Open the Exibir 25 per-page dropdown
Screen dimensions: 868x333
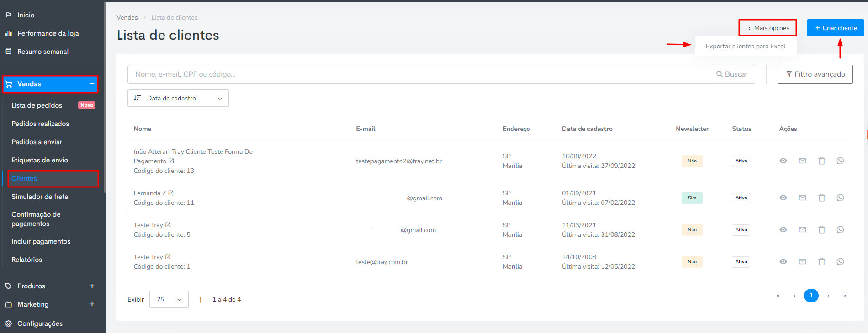point(169,299)
